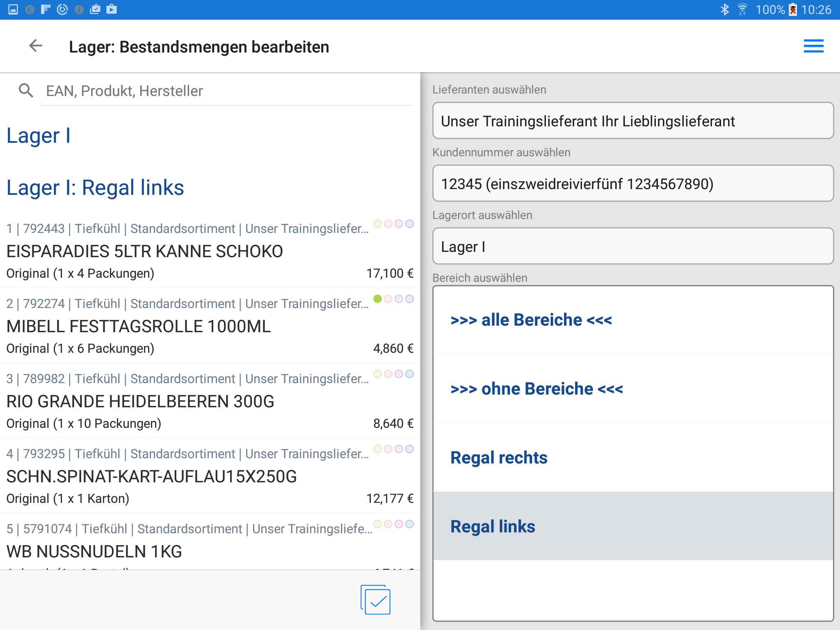Image resolution: width=840 pixels, height=630 pixels.
Task: Tap the battery icon in status bar
Action: tap(793, 9)
